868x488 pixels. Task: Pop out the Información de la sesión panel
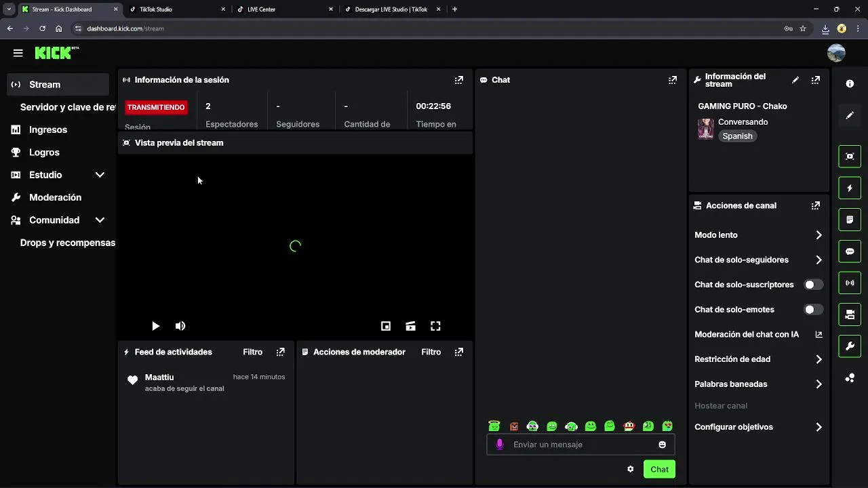459,80
